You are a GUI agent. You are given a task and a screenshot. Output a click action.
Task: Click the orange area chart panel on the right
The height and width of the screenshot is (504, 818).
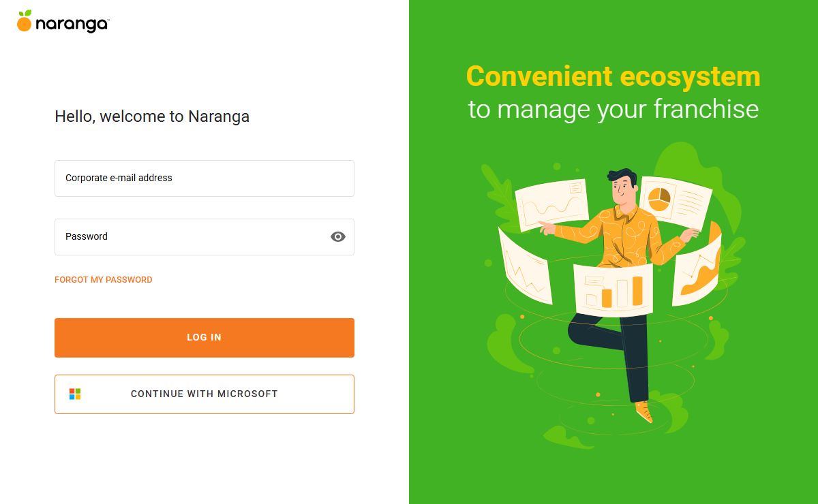click(x=697, y=268)
